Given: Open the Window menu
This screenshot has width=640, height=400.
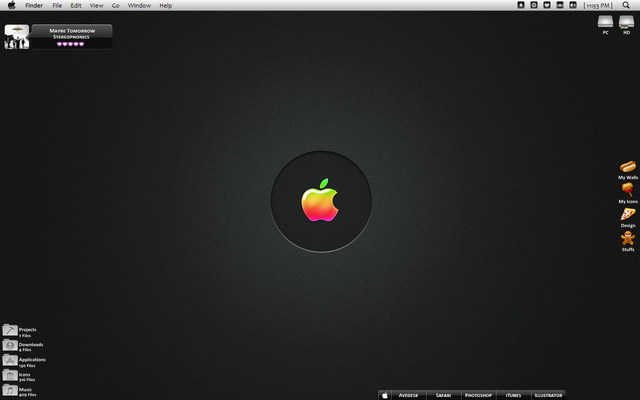Looking at the screenshot, I should click(139, 5).
